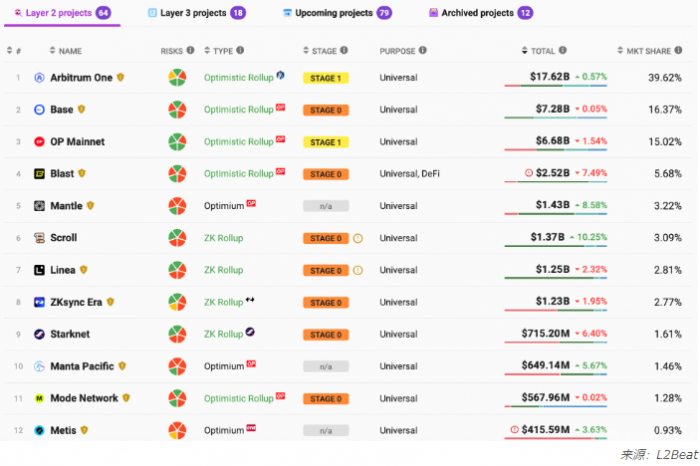Click the Linea logo icon
700x466 pixels.
[39, 270]
